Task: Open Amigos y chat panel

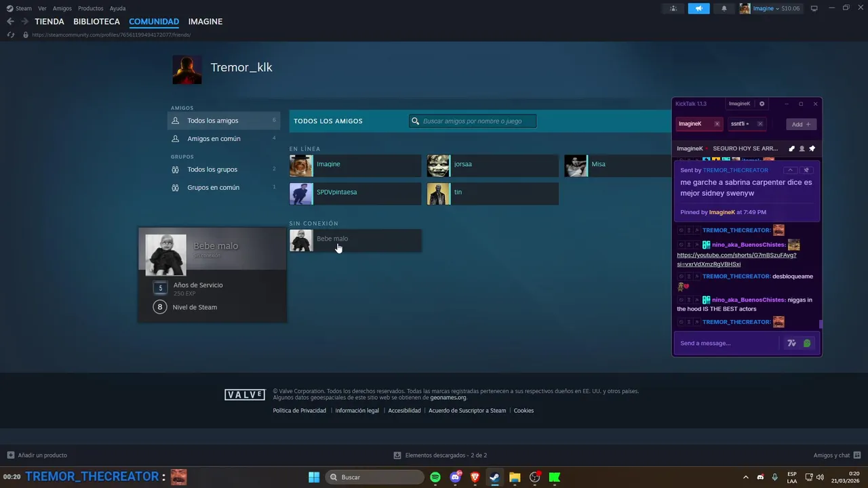Action: (x=837, y=455)
